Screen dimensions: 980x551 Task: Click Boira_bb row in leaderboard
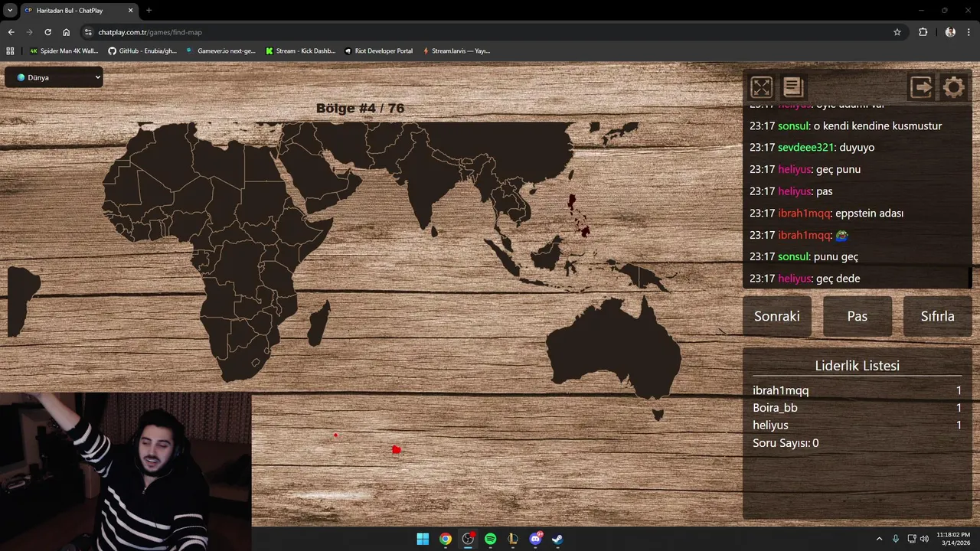pos(857,408)
